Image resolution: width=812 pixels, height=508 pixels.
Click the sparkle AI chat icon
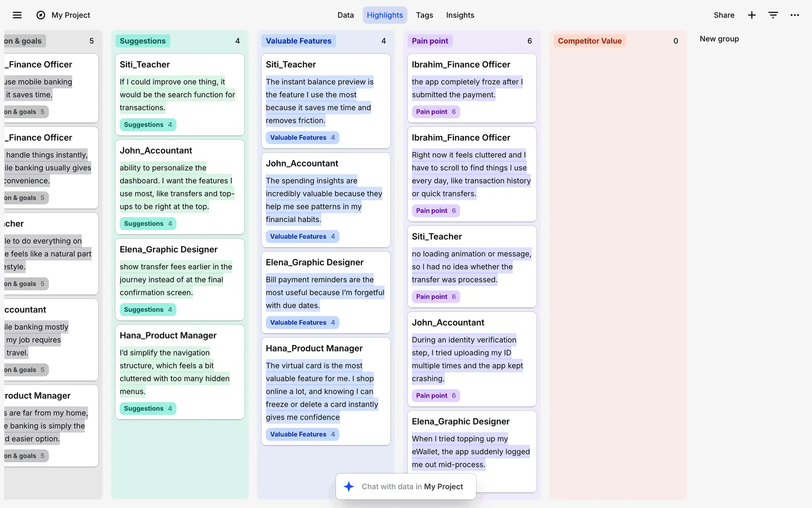click(348, 486)
